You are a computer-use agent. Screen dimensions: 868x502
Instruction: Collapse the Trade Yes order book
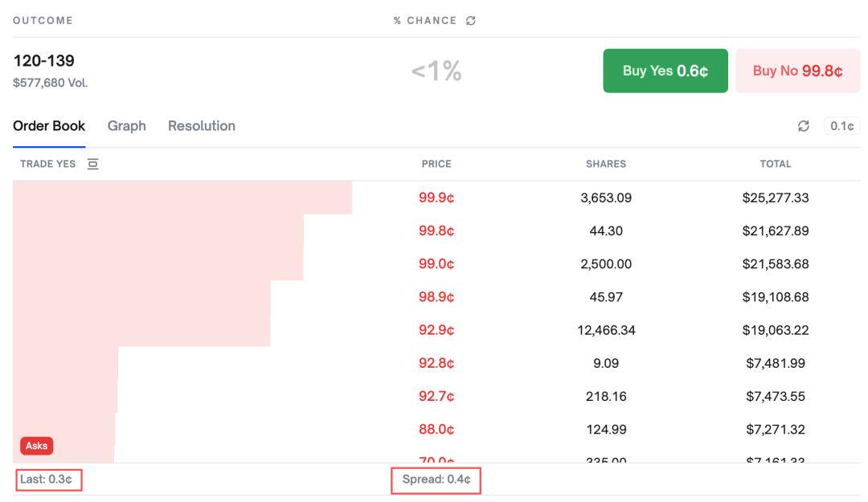coord(92,164)
